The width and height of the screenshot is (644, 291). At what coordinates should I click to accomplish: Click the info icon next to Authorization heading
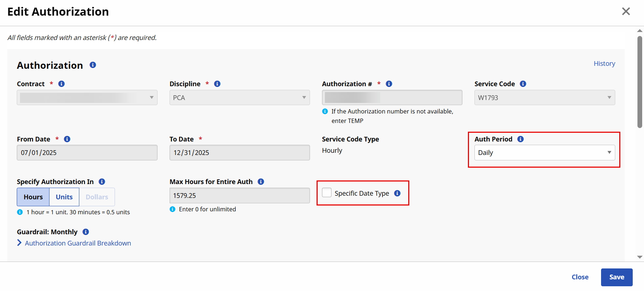(93, 65)
